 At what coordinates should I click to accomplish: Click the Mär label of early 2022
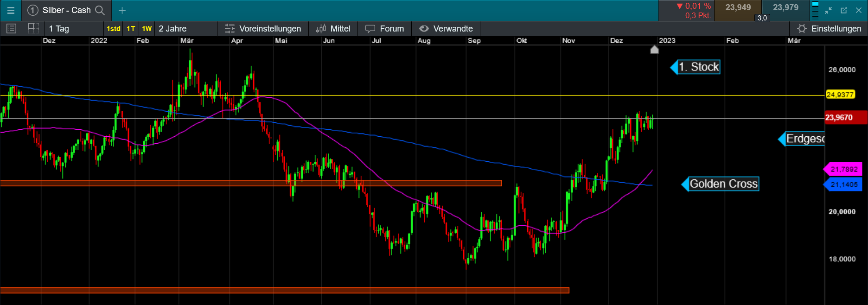click(187, 40)
